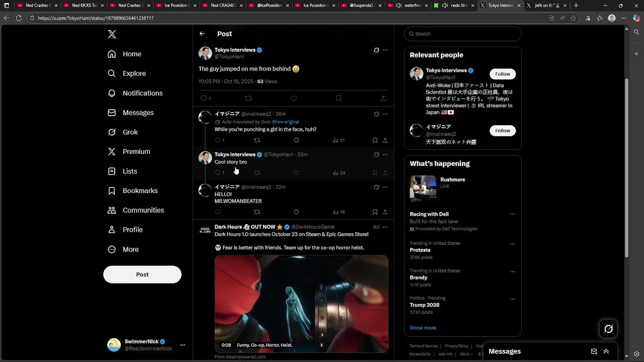Open the Protests trending topic
This screenshot has width=644, height=362.
(x=420, y=250)
